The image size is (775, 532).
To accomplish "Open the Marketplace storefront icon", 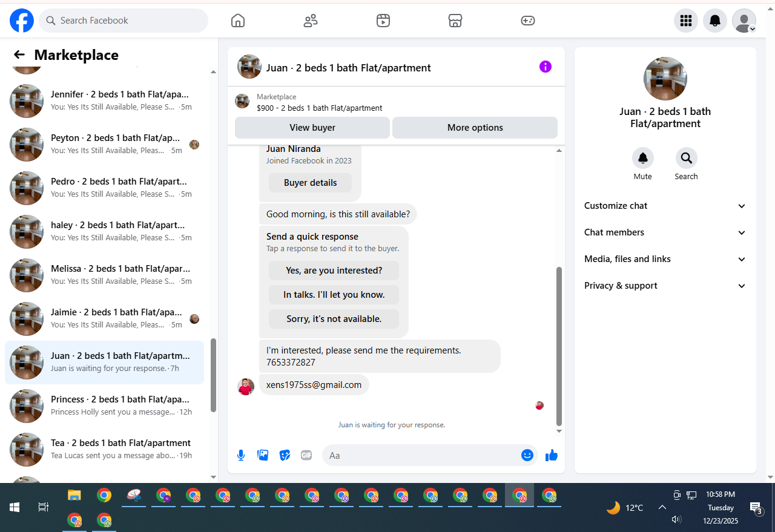I will point(455,21).
